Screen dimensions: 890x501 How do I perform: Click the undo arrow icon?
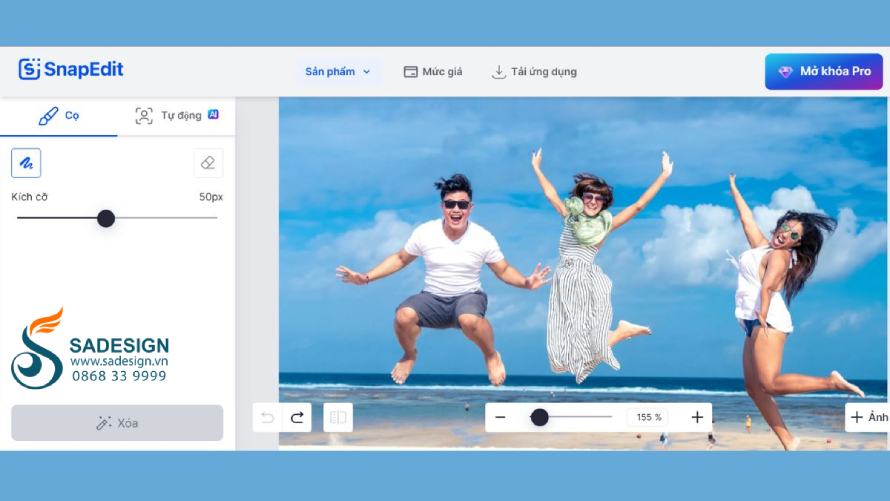267,418
